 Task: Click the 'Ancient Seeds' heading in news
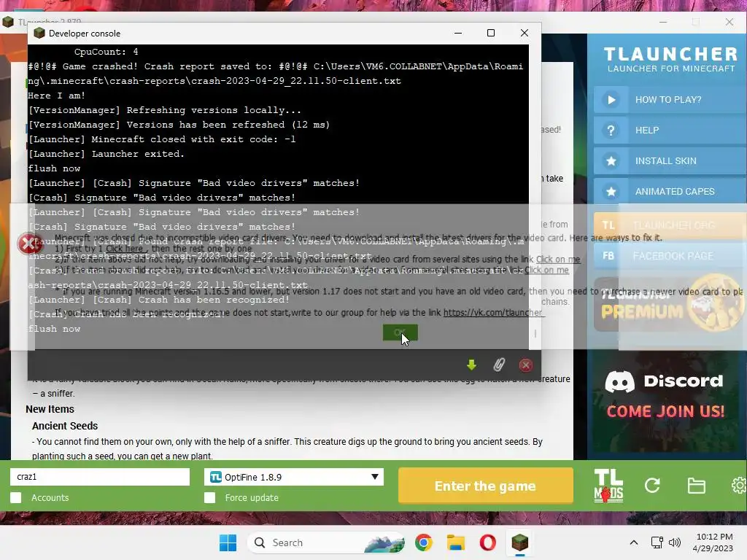pos(65,426)
